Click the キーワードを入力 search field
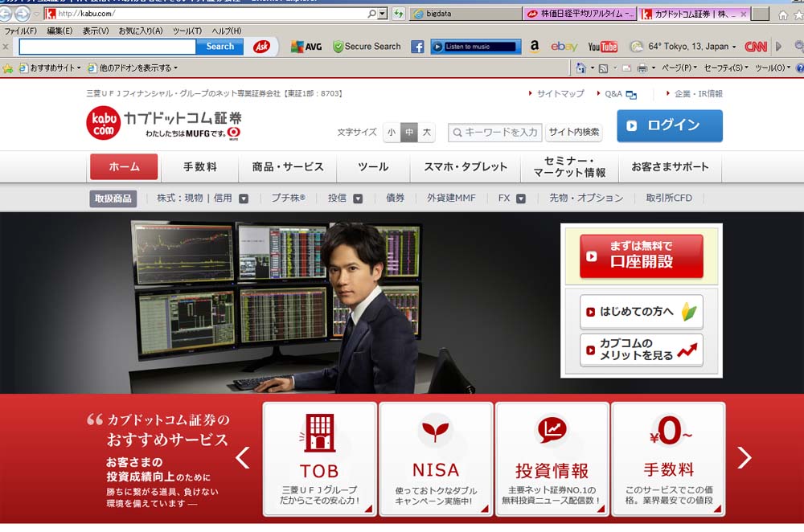 point(494,133)
